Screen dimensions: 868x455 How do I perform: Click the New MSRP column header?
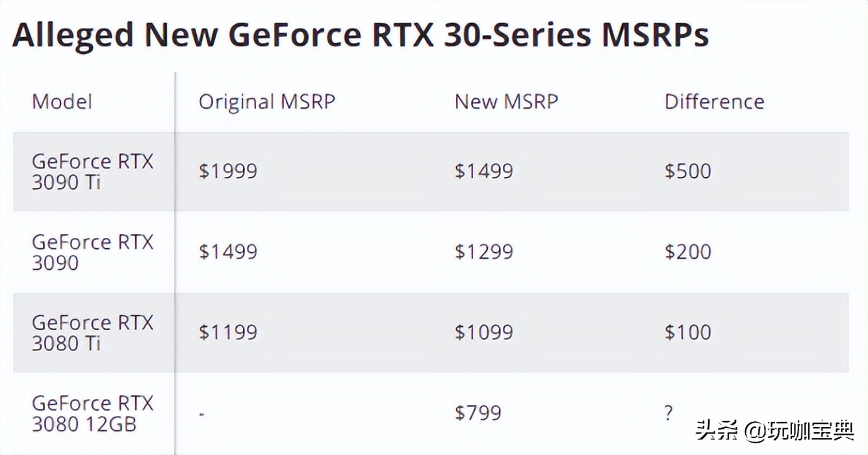[506, 102]
